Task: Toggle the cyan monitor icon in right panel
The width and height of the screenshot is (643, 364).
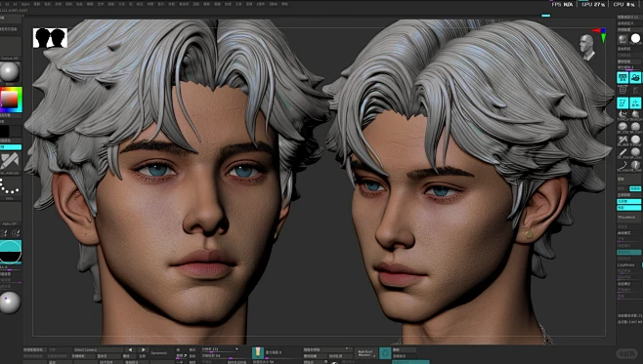Action: click(622, 77)
